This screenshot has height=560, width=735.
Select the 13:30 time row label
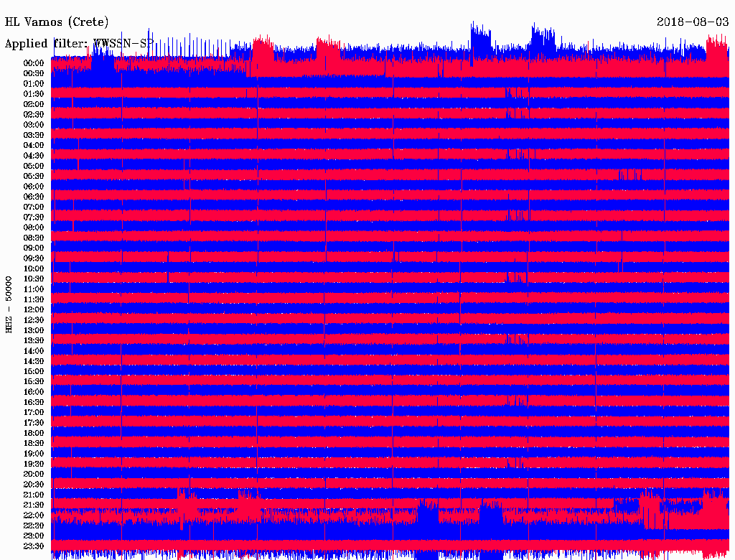pos(34,340)
